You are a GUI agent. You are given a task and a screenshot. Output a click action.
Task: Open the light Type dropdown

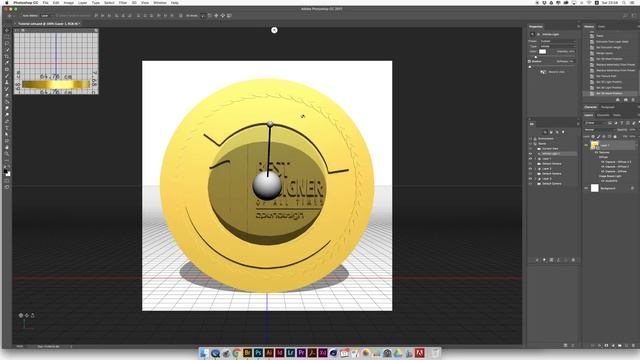coord(558,46)
